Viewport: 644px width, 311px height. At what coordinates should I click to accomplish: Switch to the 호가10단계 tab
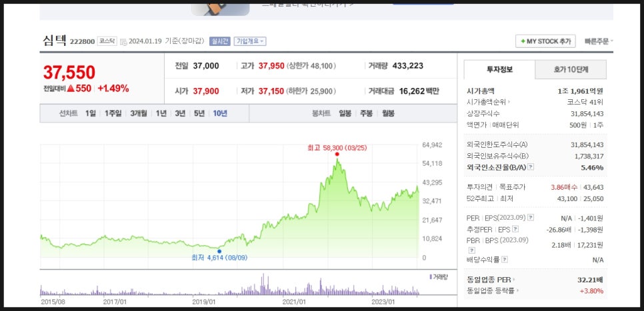click(571, 69)
